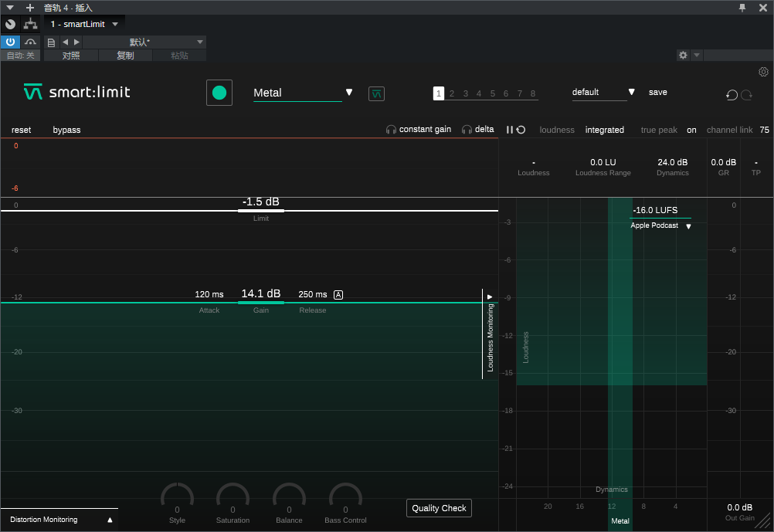Click the green learn button circle
The height and width of the screenshot is (532, 774).
click(219, 93)
